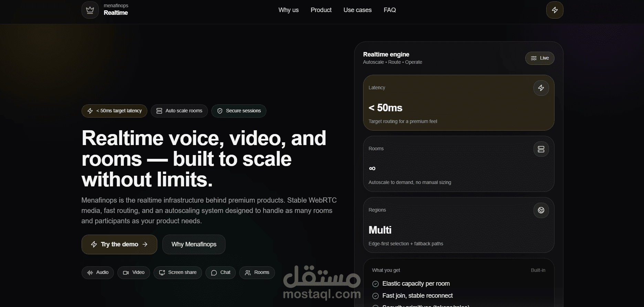Image resolution: width=644 pixels, height=307 pixels.
Task: Click the shield icon in Secure sessions
Action: [220, 111]
